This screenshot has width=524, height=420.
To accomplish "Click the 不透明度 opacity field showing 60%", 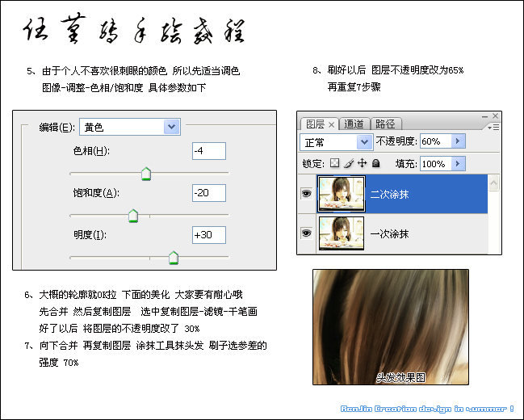I will coord(436,141).
